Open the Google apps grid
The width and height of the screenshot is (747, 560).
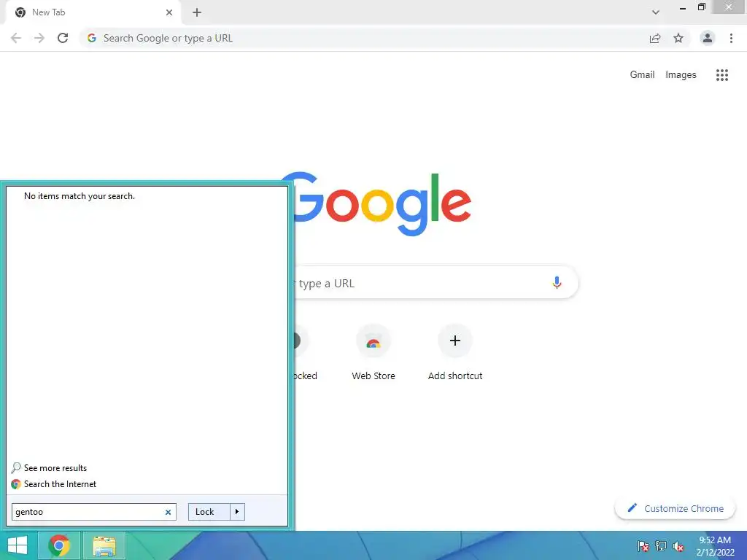click(x=722, y=75)
